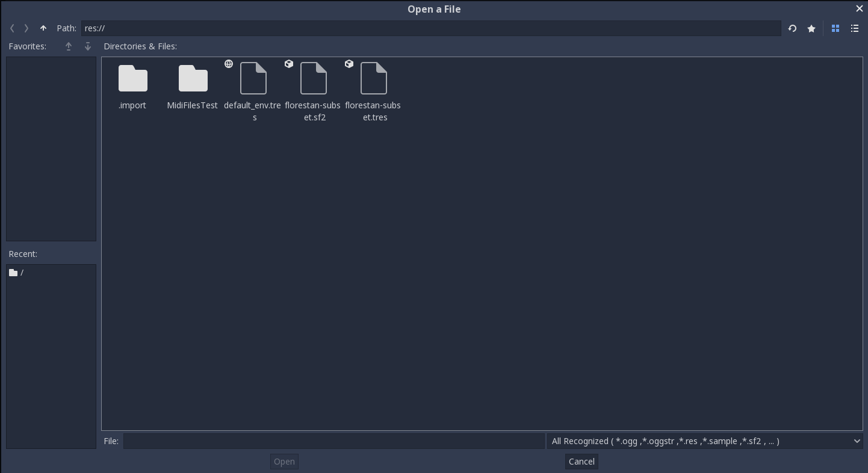
Task: Open the MidiFilesTest folder
Action: [193, 78]
